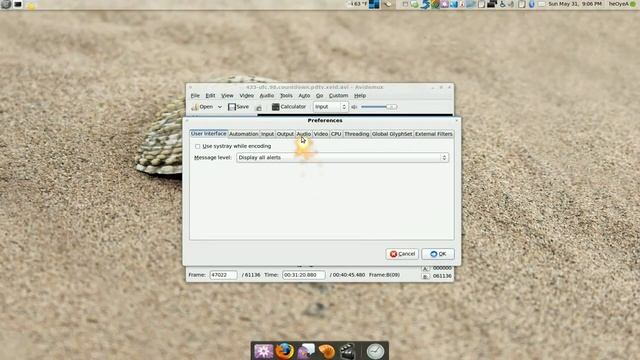
Task: Open the clock applet in dock
Action: pos(375,351)
